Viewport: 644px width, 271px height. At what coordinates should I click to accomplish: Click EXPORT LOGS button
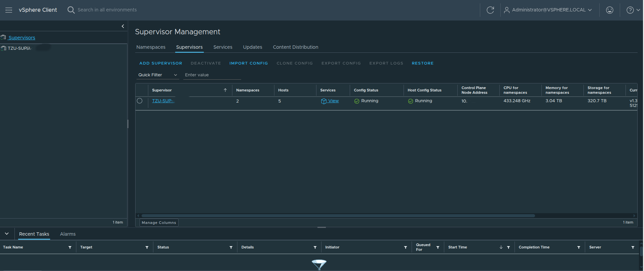[386, 63]
